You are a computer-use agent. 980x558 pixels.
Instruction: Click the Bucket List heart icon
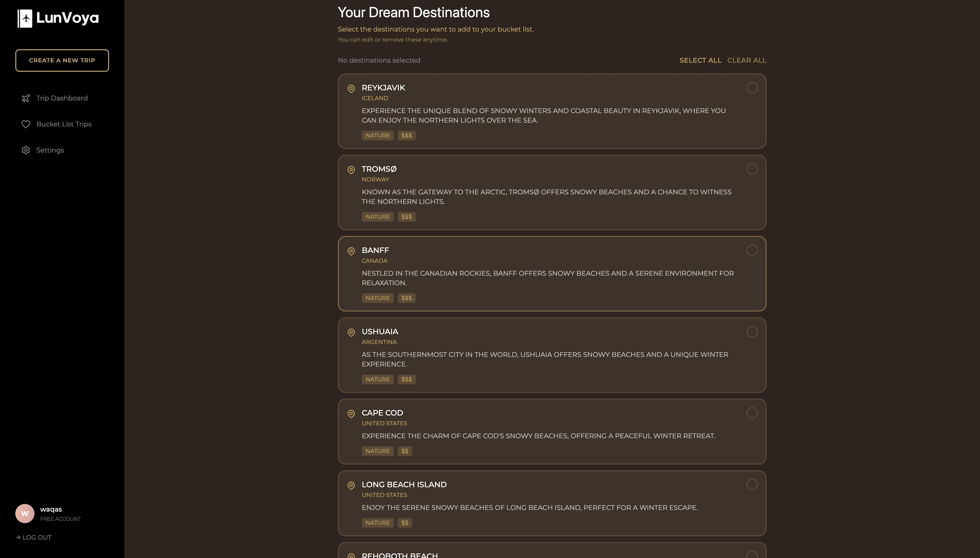[x=26, y=124]
